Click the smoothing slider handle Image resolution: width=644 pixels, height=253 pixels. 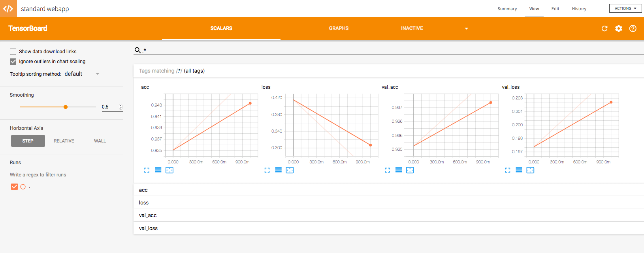click(66, 107)
